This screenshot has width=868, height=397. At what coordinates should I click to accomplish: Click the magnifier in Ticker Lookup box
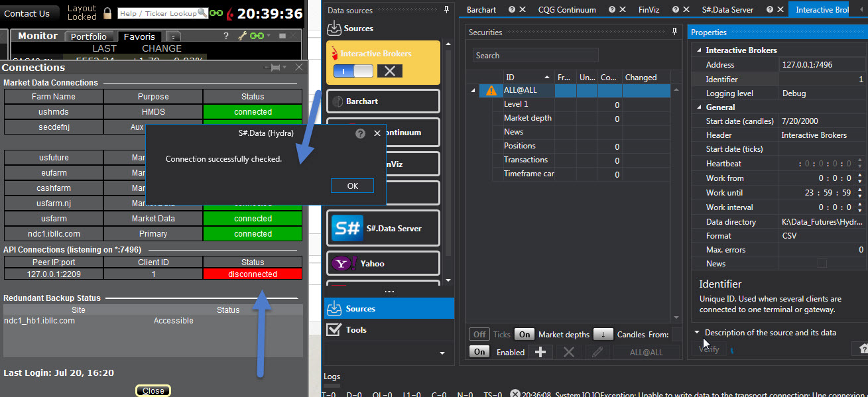[202, 13]
